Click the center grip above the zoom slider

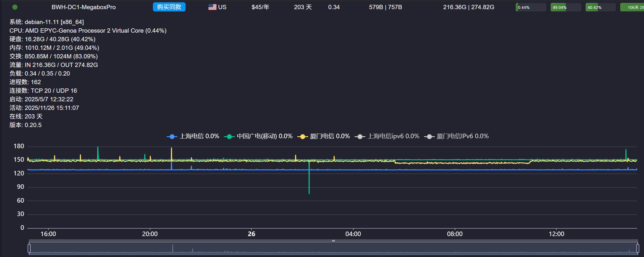(x=333, y=241)
